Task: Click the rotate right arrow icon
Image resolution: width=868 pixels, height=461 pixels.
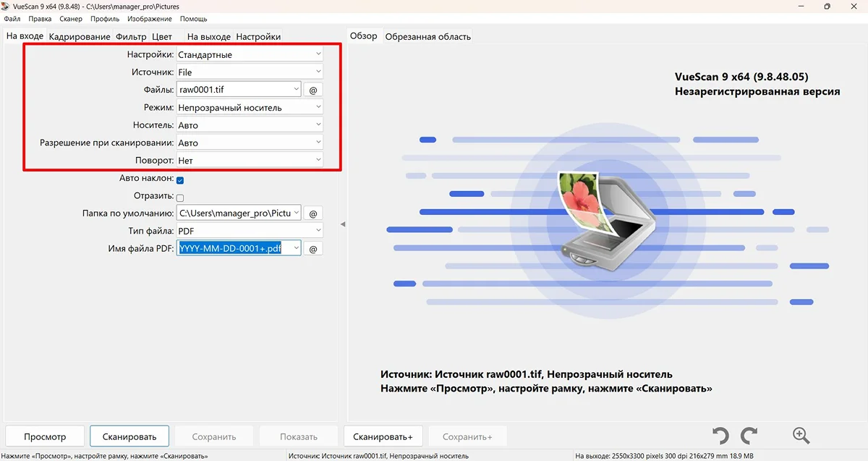Action: [x=749, y=436]
